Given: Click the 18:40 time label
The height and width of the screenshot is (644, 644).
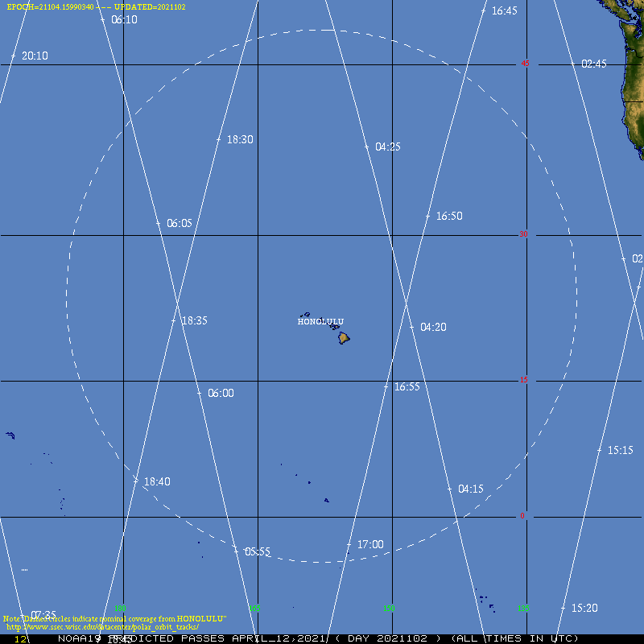Looking at the screenshot, I should [157, 481].
